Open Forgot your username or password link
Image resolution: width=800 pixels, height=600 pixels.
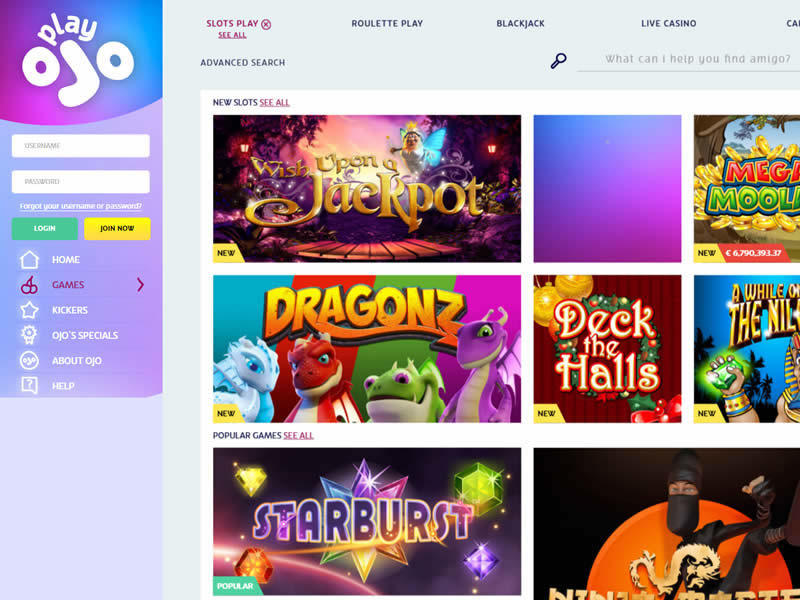(x=81, y=206)
